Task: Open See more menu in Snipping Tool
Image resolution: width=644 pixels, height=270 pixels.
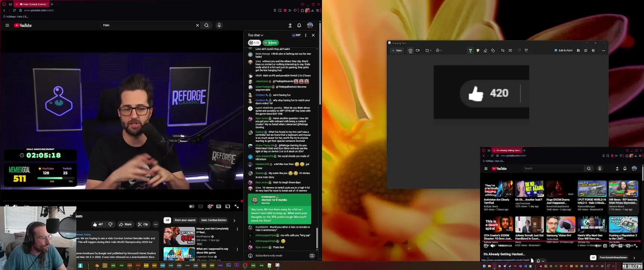Action: point(603,50)
